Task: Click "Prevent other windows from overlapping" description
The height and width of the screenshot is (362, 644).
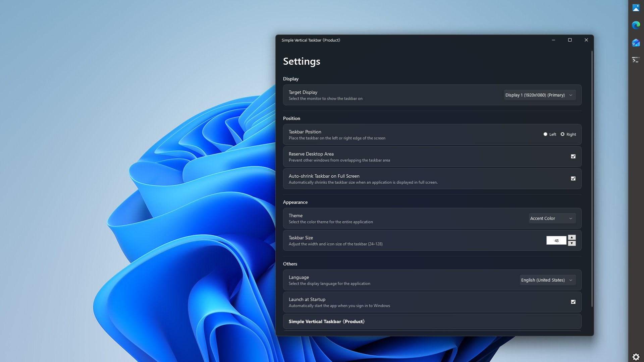Action: click(339, 160)
